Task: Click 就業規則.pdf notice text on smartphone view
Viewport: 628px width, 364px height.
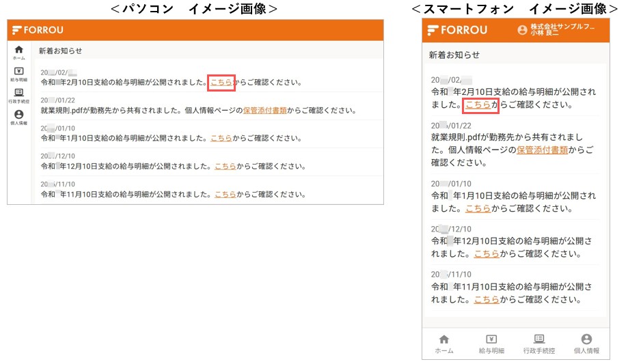Action: (x=513, y=150)
